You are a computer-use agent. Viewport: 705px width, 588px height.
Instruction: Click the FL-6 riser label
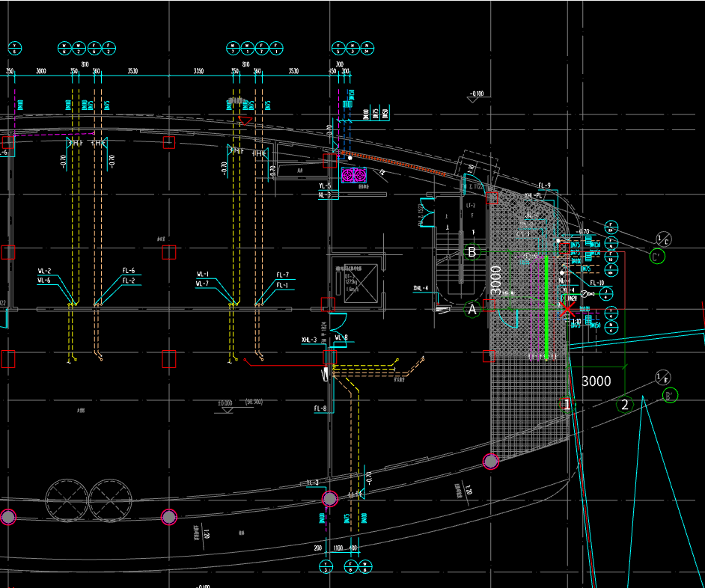coord(129,271)
